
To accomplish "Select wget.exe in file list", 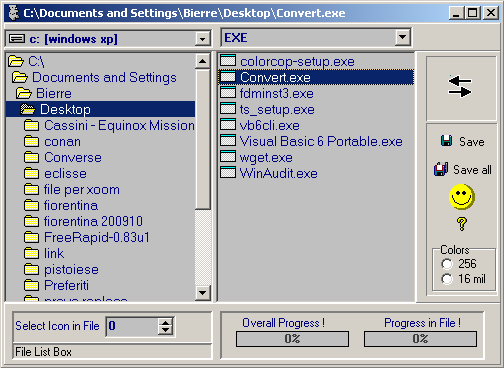I will point(266,157).
